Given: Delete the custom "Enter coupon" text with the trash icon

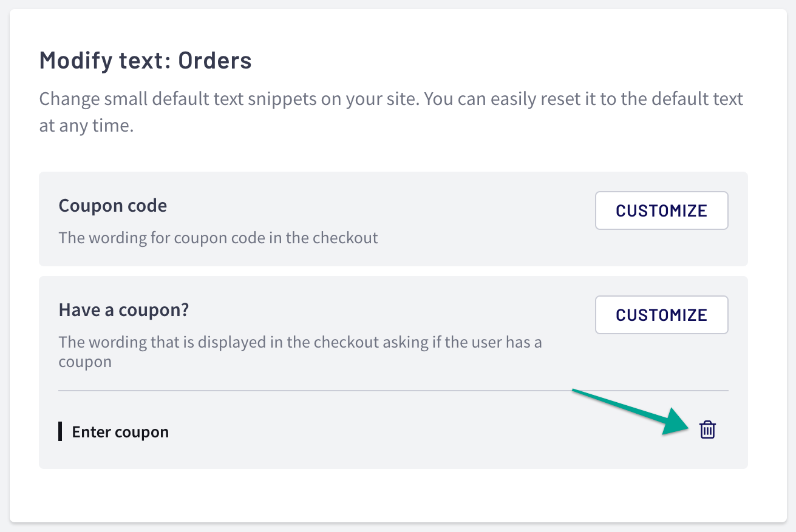Looking at the screenshot, I should click(707, 429).
